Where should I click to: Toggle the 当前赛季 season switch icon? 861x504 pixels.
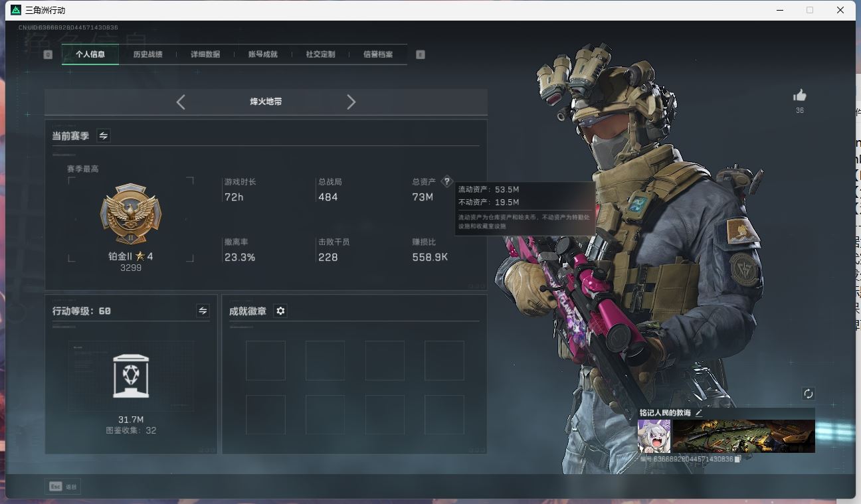point(104,135)
